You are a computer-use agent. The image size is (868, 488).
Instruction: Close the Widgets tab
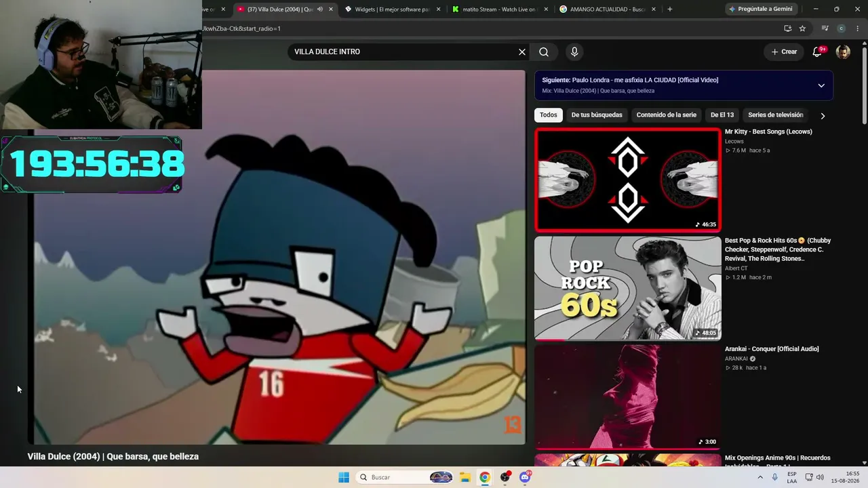click(439, 9)
